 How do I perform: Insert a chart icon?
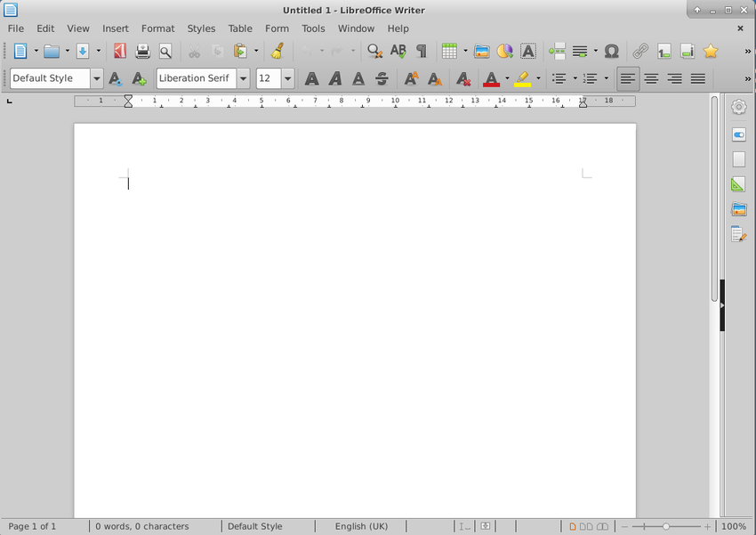point(505,51)
